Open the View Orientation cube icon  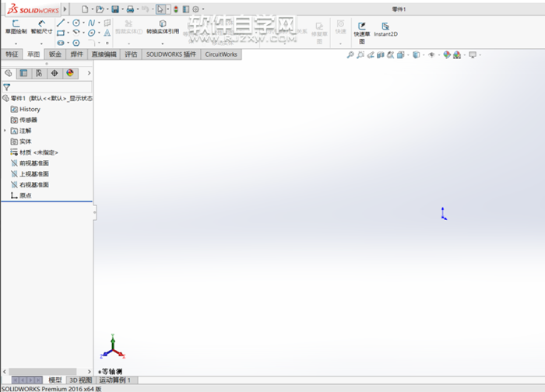400,55
